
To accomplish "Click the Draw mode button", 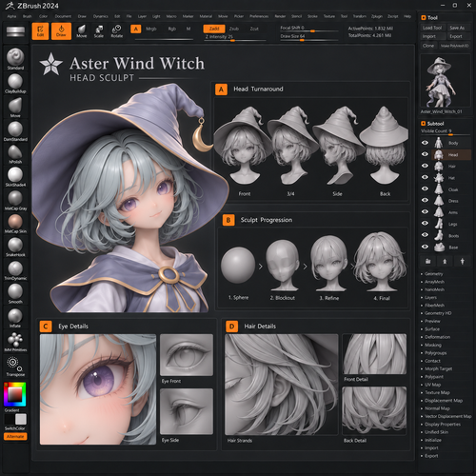I will [61, 31].
